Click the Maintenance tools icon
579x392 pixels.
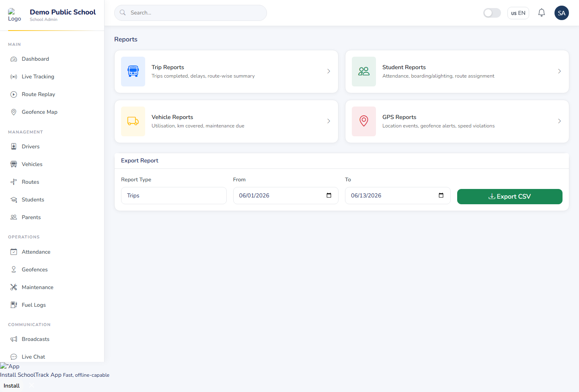14,287
